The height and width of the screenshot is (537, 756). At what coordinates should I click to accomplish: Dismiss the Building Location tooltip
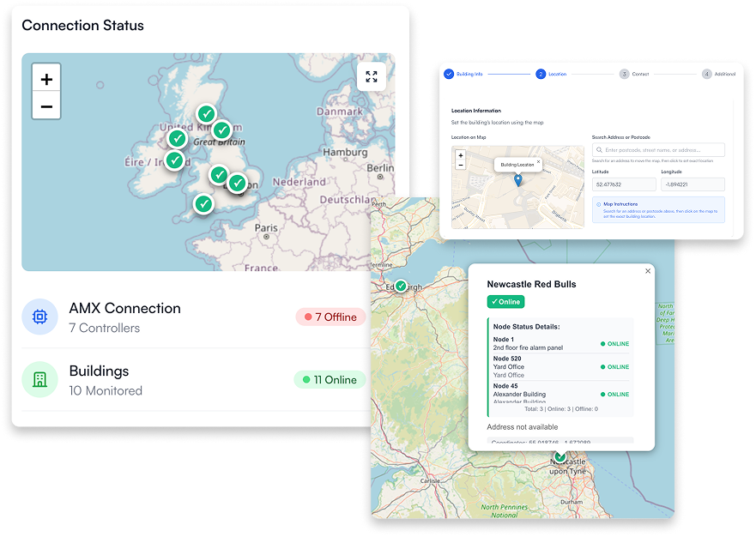pyautogui.click(x=538, y=161)
